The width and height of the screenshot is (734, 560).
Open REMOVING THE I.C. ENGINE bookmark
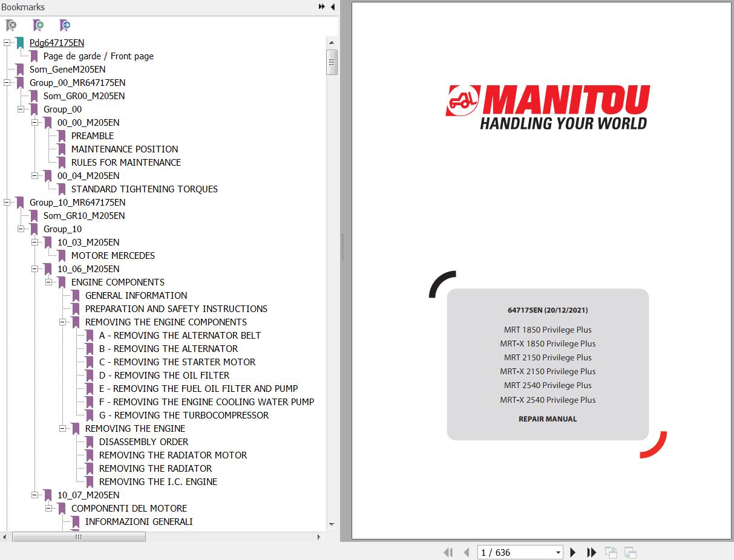[159, 482]
